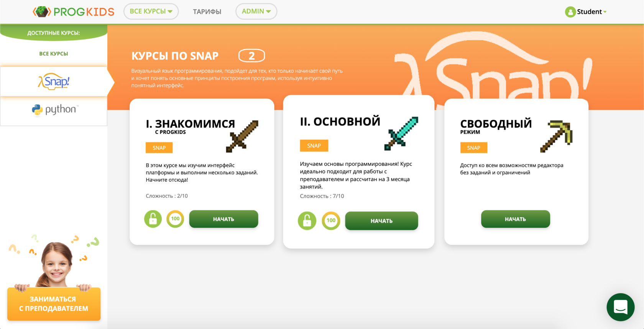Toggle the green lock on Знакомимся course
This screenshot has width=644, height=329.
click(x=153, y=219)
